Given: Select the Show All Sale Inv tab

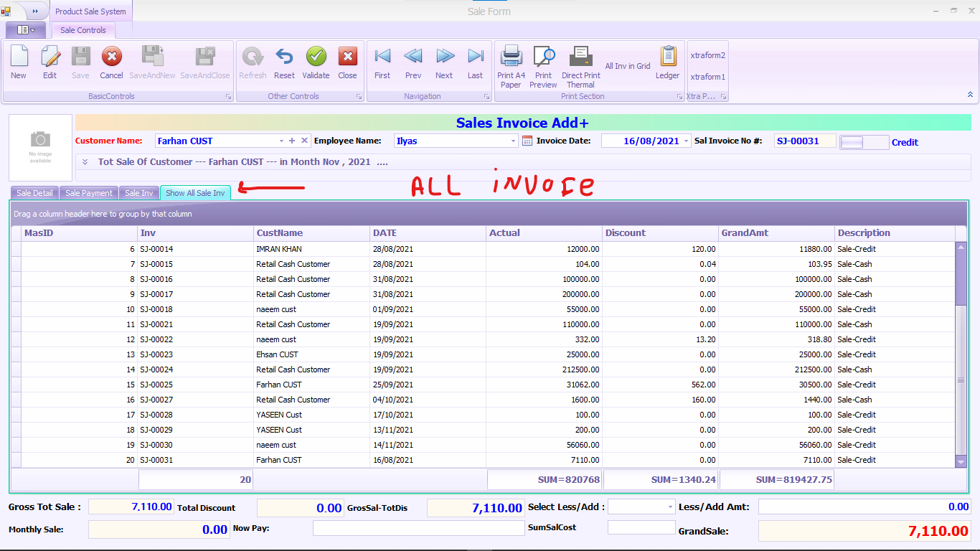Looking at the screenshot, I should pos(195,193).
